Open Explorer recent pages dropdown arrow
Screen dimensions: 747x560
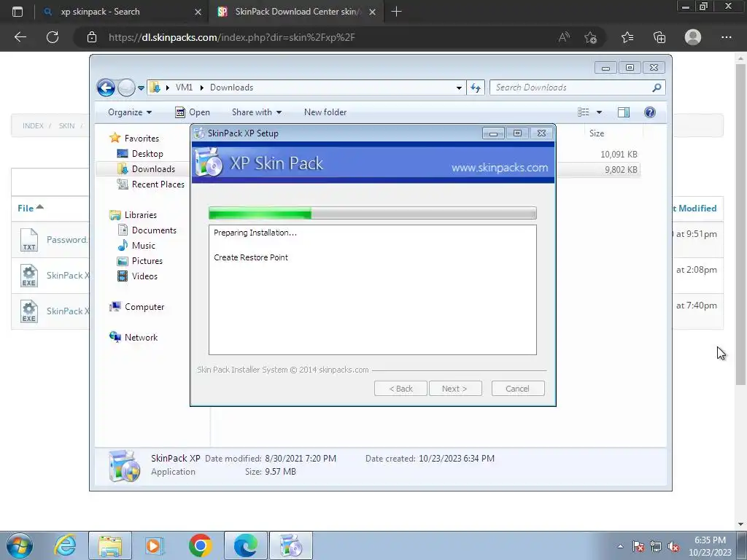tap(141, 88)
